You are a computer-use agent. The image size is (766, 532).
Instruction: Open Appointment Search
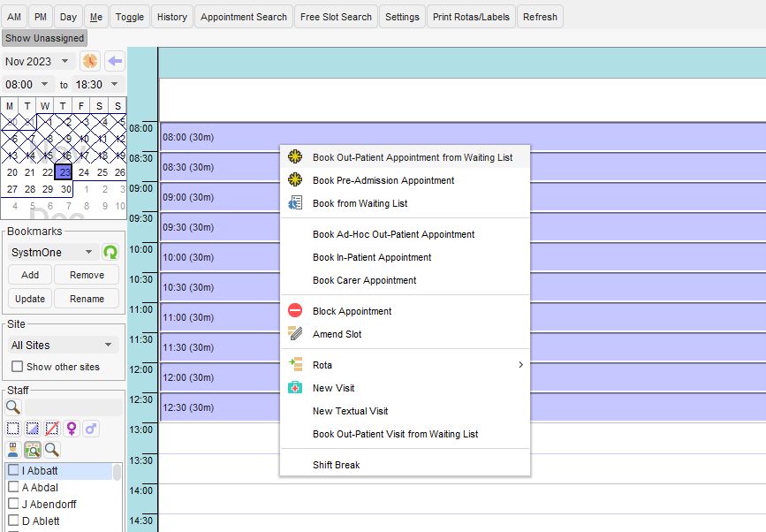tap(243, 17)
